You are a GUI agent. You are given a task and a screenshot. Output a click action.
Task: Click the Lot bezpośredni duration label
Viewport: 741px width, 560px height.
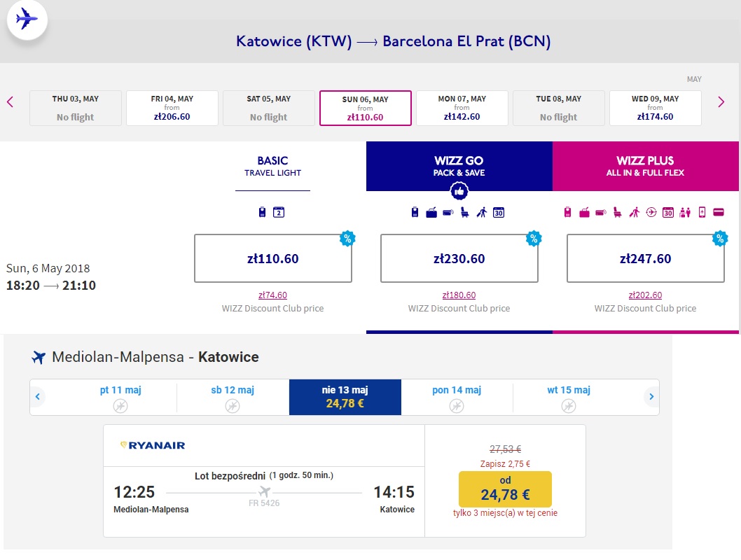(x=264, y=475)
